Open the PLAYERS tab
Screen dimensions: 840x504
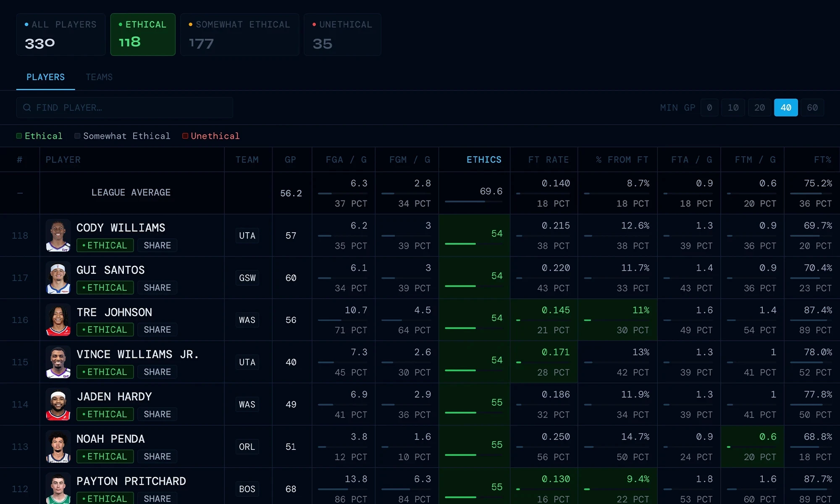pyautogui.click(x=45, y=77)
